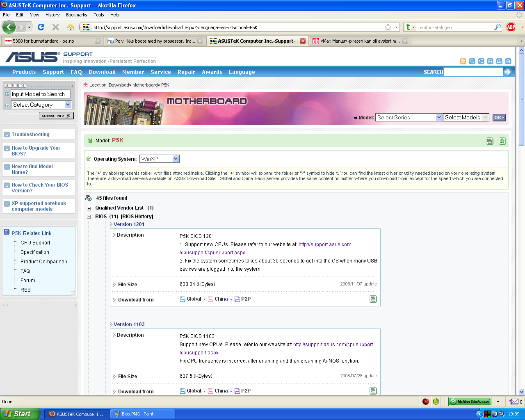Switch to Max Manus-piraten tab
This screenshot has width=525, height=420.
(x=360, y=41)
